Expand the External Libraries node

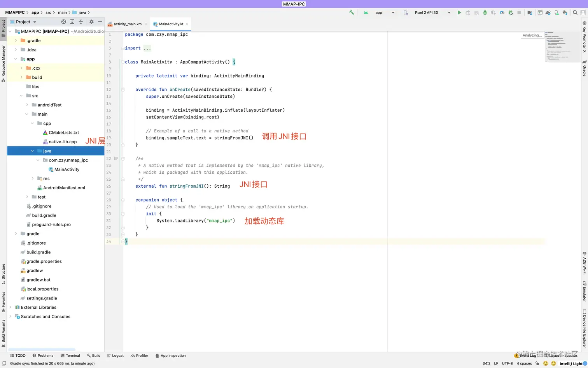[10, 307]
